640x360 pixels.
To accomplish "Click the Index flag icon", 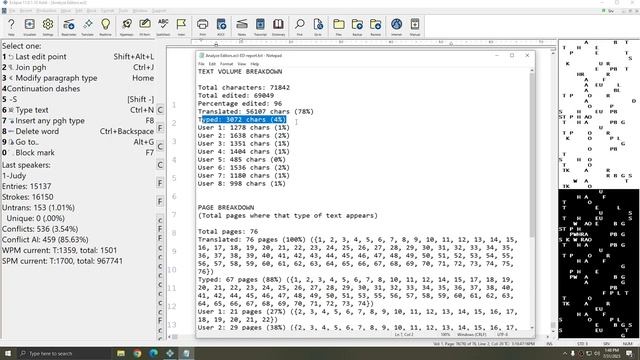I will (x=181, y=27).
